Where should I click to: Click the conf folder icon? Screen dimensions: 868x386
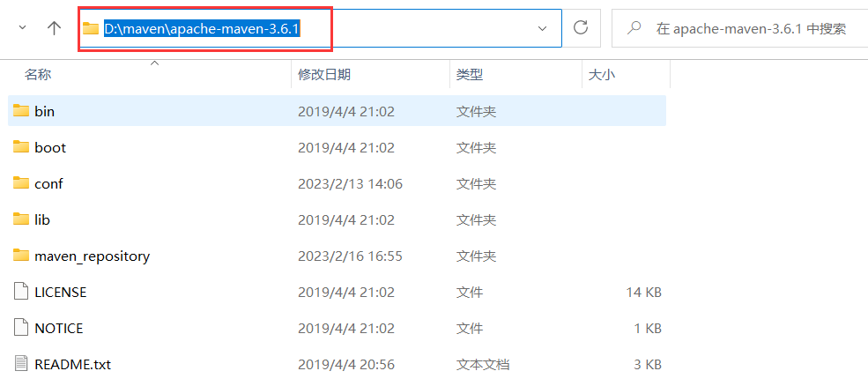[21, 182]
